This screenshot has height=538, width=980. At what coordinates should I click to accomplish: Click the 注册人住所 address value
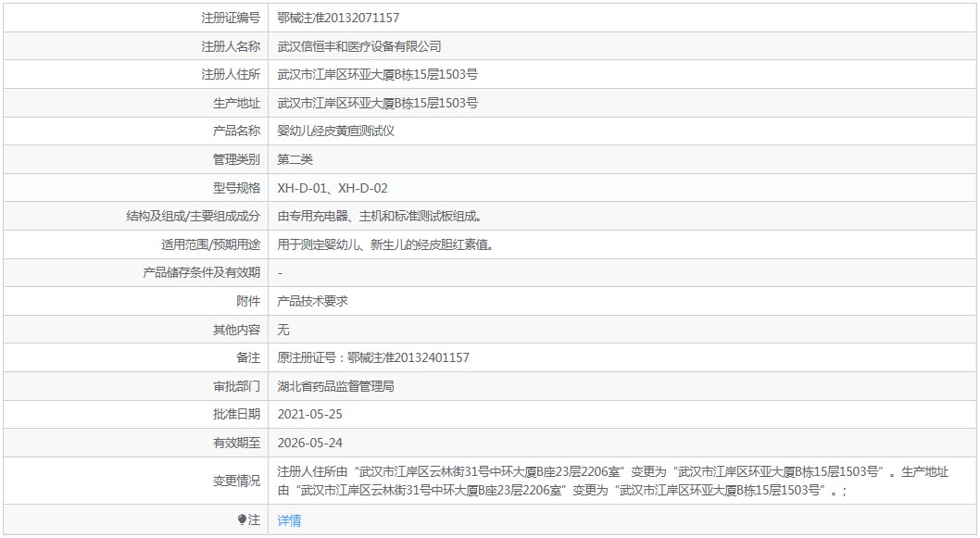[x=378, y=74]
